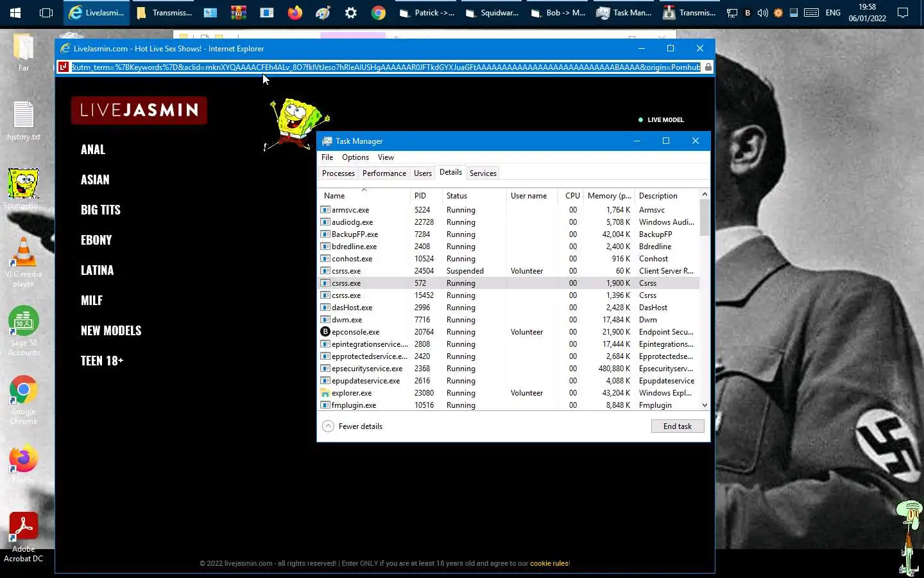
Task: Open the Windows Start menu
Action: pyautogui.click(x=15, y=12)
